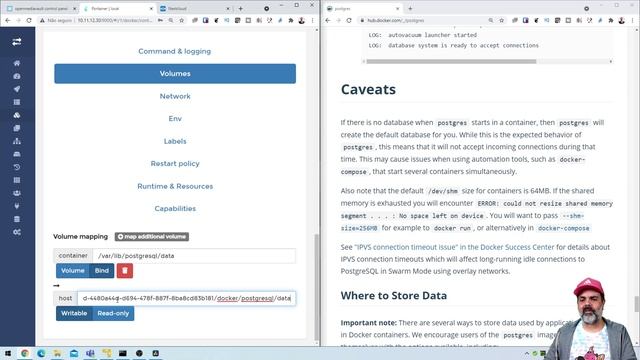This screenshot has height=360, width=640.
Task: Open the Home icon in Portainer sidebar
Action: pyautogui.click(x=17, y=63)
